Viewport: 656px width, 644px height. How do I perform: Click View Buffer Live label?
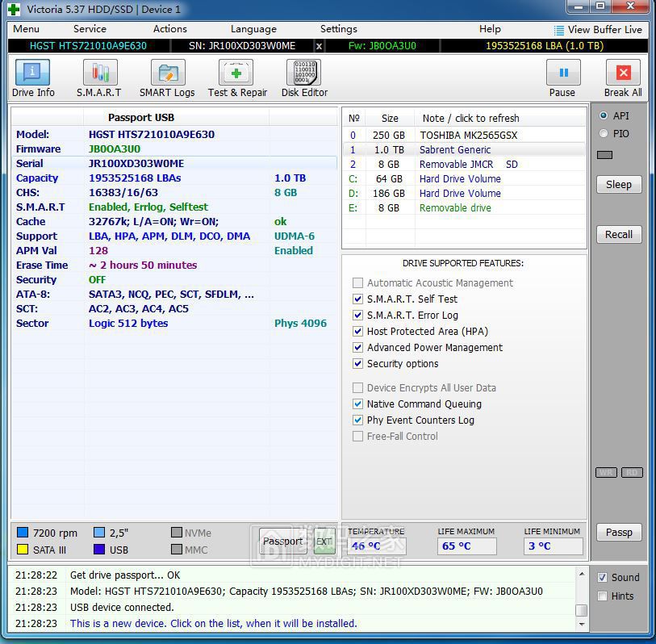pyautogui.click(x=604, y=30)
